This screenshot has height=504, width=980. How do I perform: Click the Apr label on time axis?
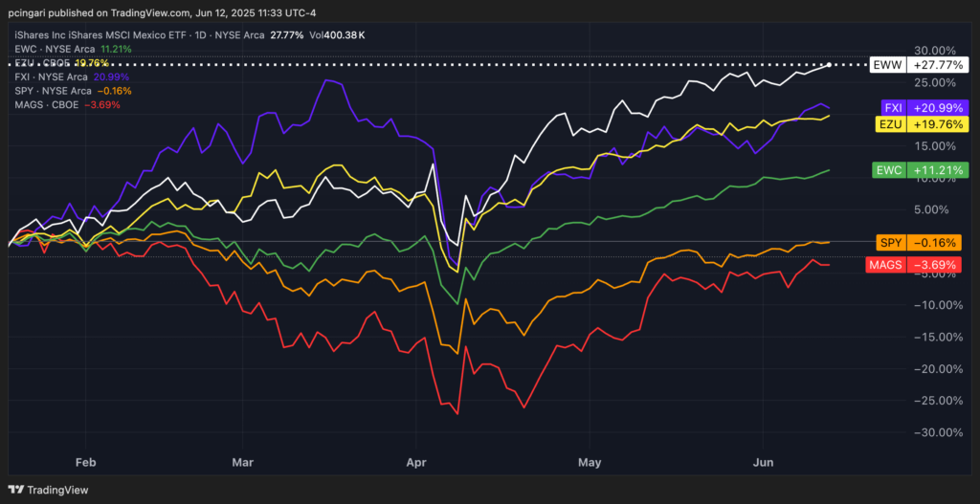click(x=415, y=463)
